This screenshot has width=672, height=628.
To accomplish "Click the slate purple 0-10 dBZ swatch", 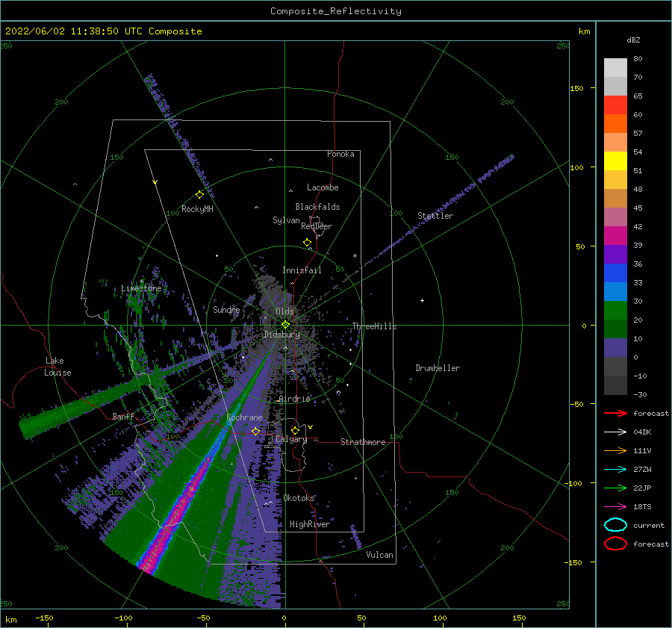I will tap(615, 348).
